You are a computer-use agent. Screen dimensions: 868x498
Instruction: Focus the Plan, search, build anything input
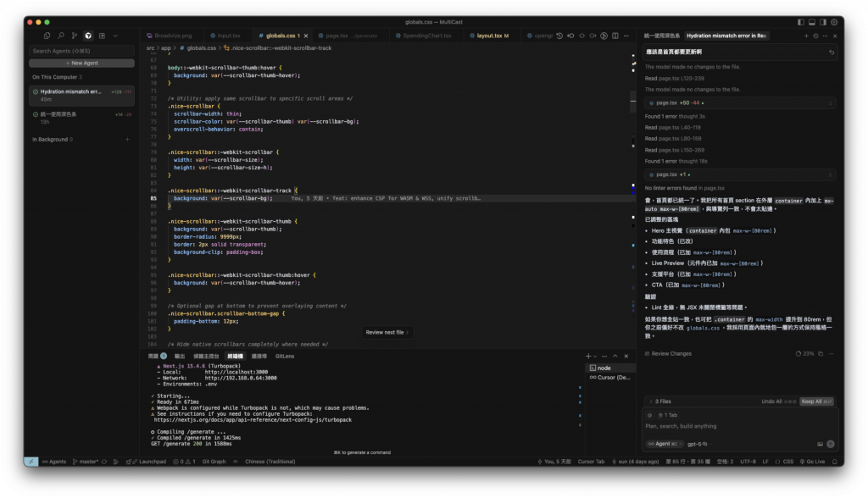pos(739,426)
